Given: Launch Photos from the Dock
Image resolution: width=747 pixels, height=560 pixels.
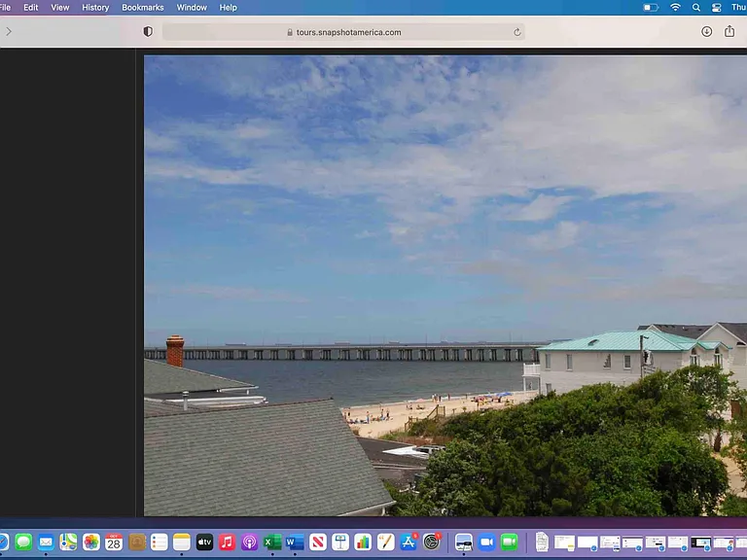Looking at the screenshot, I should (x=91, y=542).
